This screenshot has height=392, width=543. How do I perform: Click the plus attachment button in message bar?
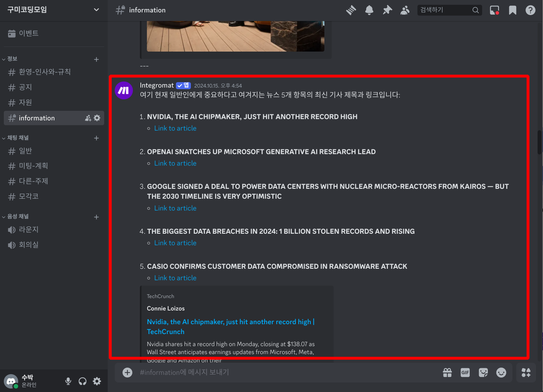[127, 372]
